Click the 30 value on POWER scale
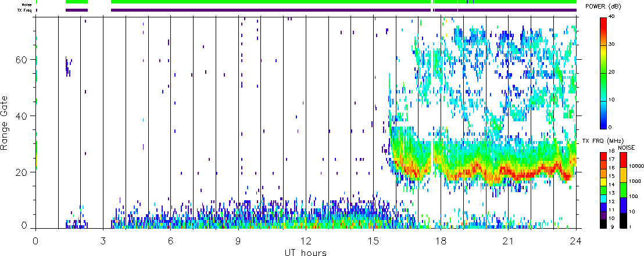The image size is (644, 256). pyautogui.click(x=613, y=45)
